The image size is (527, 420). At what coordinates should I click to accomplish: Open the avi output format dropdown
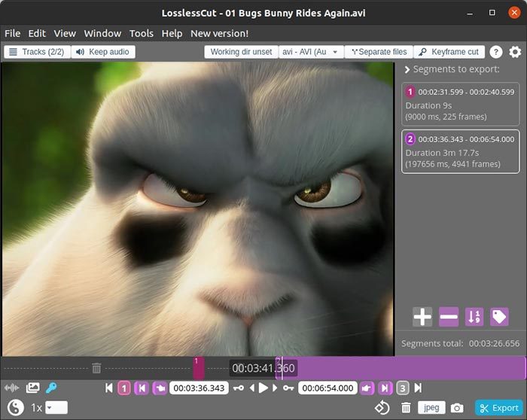pos(309,52)
